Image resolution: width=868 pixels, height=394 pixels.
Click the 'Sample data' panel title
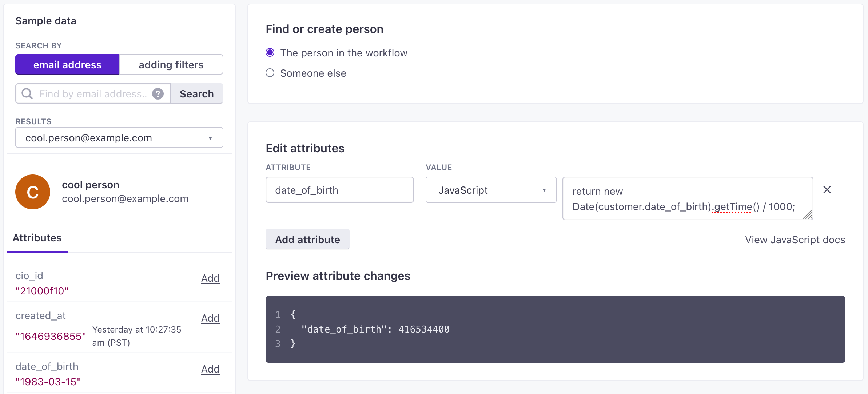[46, 21]
